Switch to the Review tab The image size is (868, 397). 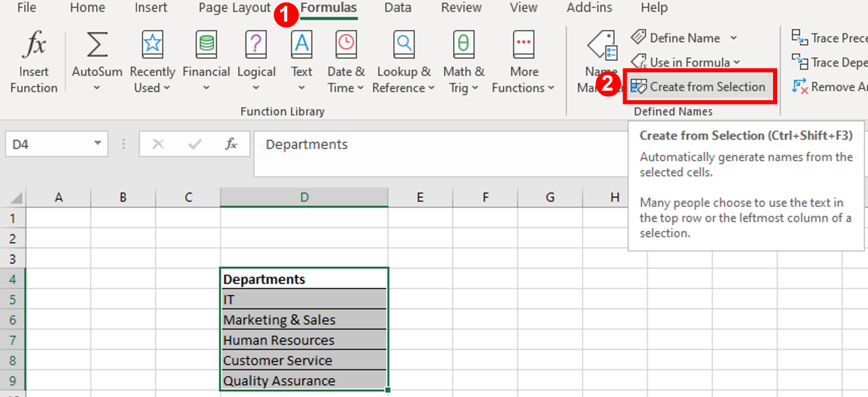tap(460, 8)
